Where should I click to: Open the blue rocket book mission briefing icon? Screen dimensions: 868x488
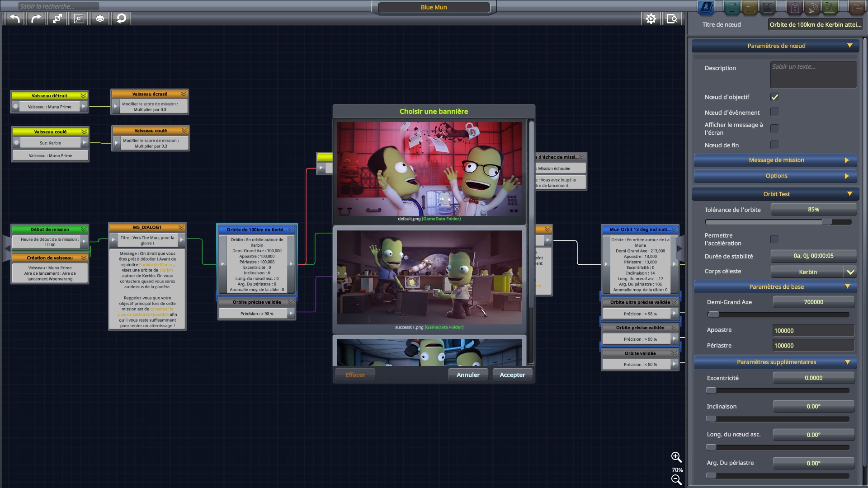(706, 7)
